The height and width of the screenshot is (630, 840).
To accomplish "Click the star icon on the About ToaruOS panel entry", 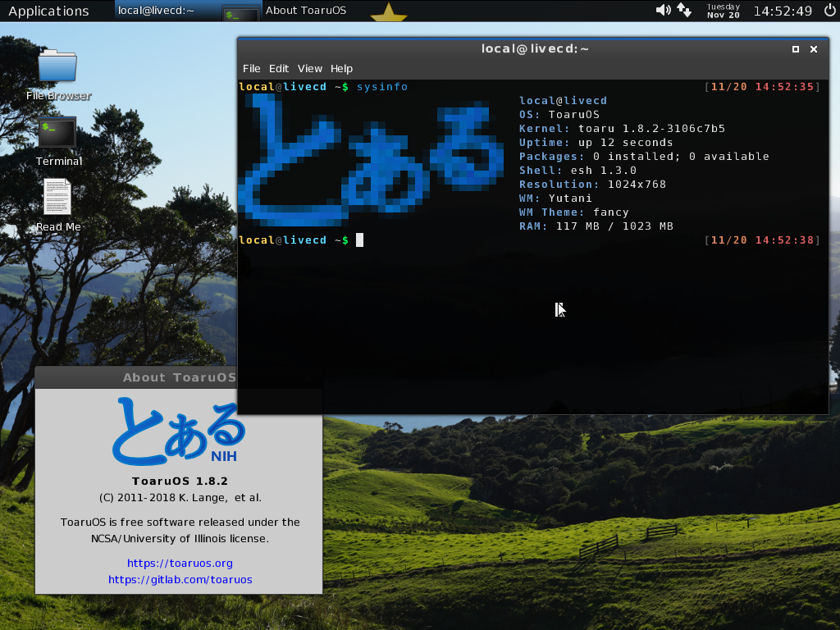I will [x=389, y=12].
